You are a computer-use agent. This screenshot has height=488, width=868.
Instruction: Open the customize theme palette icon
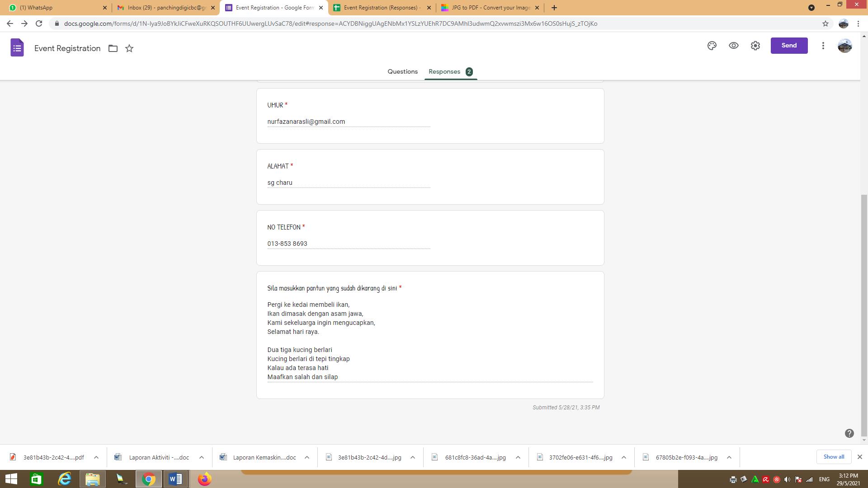(x=712, y=46)
